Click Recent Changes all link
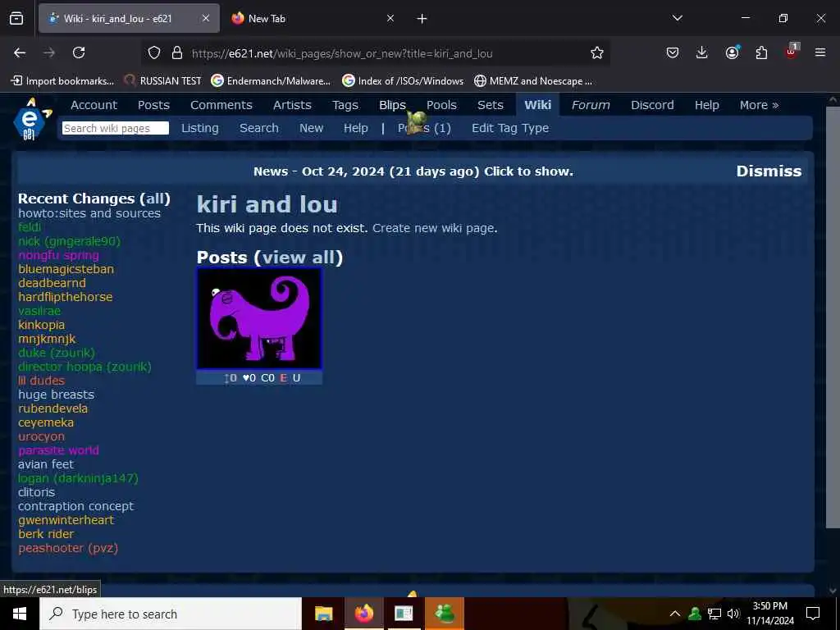The width and height of the screenshot is (840, 630). [155, 199]
